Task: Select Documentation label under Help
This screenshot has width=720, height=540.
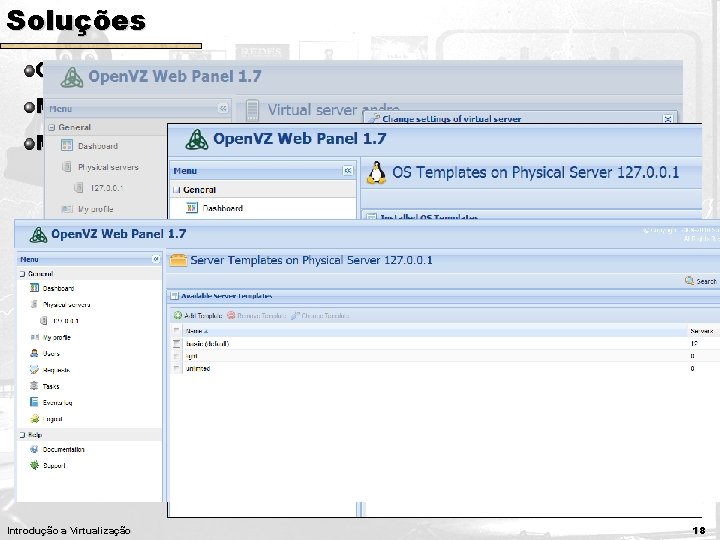Action: click(x=63, y=450)
